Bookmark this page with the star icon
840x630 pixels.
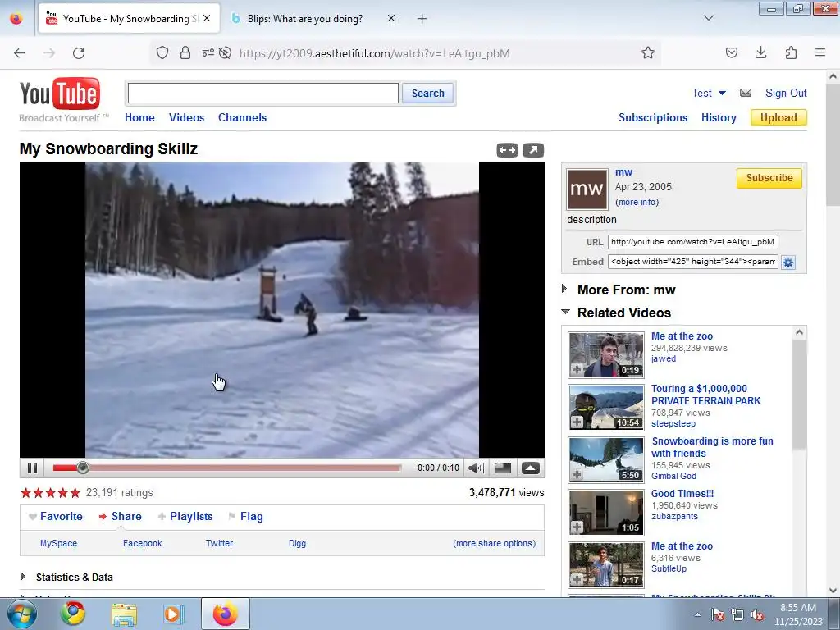pos(648,52)
